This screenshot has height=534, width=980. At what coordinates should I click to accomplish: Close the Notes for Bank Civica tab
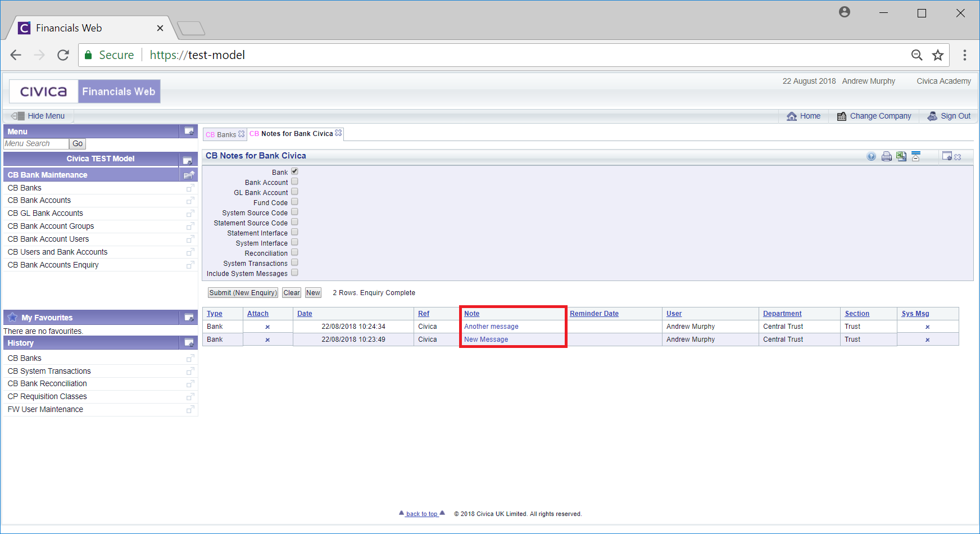(338, 133)
